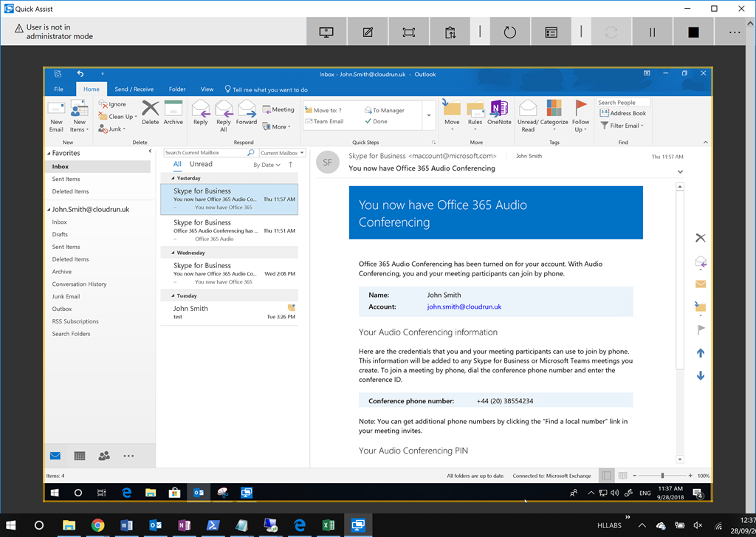Toggle Unread/Read status of message
The image size is (756, 537).
point(528,116)
